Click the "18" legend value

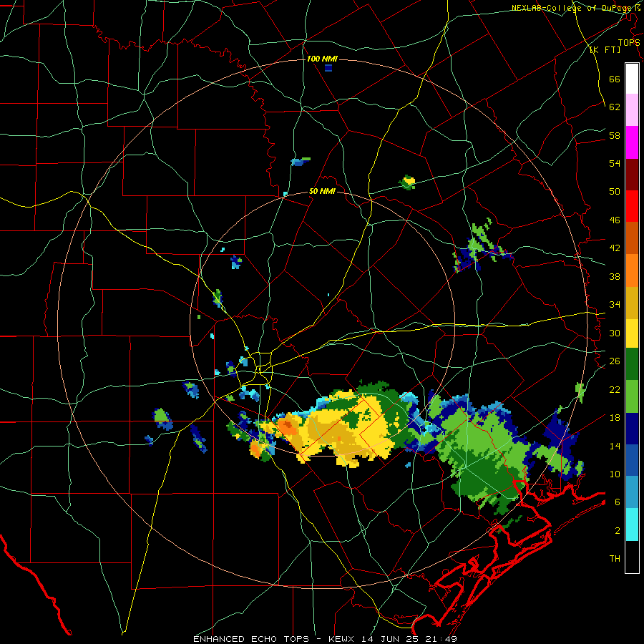click(615, 418)
